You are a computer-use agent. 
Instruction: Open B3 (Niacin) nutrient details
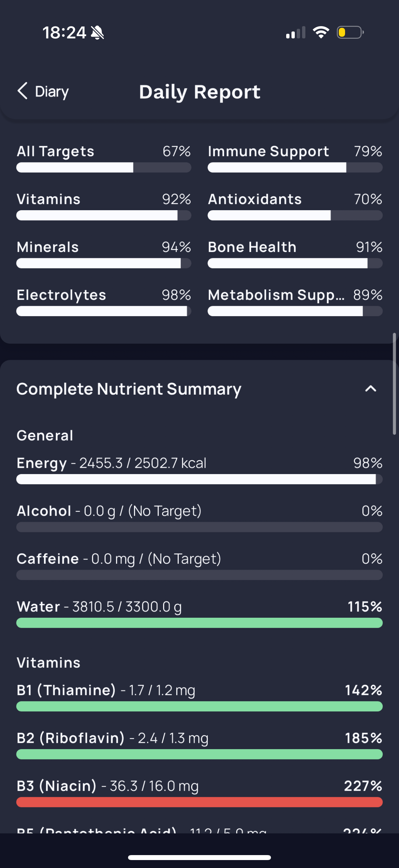point(199,793)
